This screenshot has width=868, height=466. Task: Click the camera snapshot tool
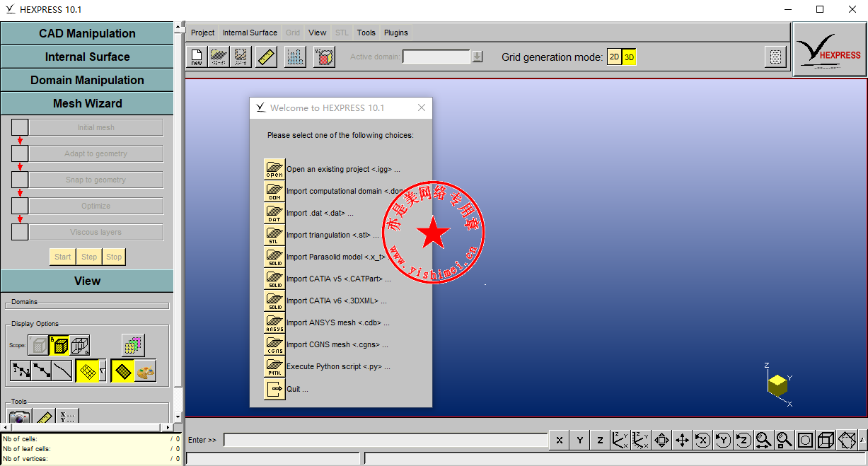click(x=20, y=417)
